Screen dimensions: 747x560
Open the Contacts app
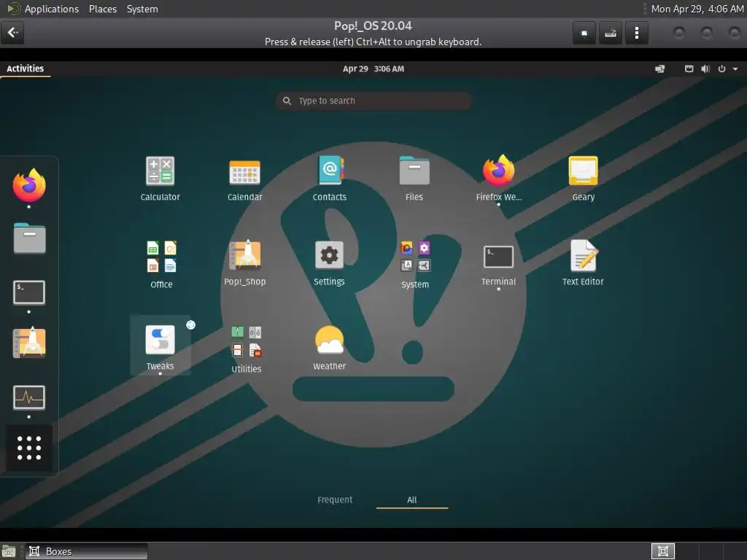330,179
